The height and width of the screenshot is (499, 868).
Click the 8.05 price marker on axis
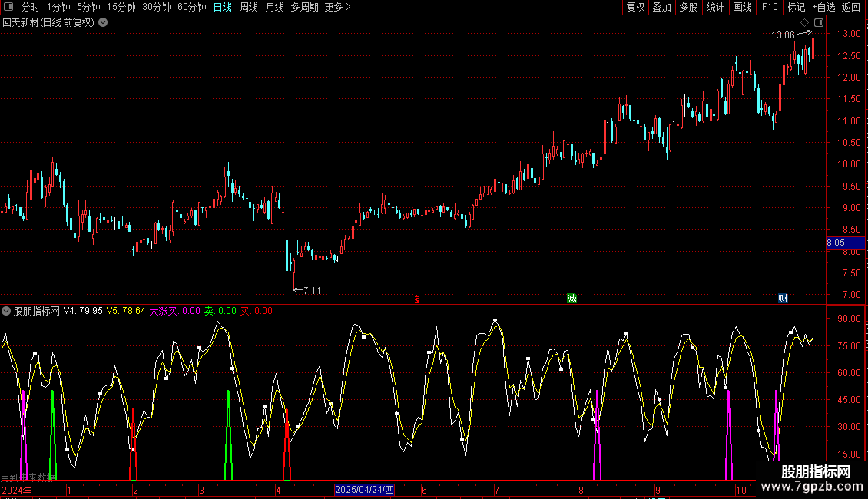point(845,243)
